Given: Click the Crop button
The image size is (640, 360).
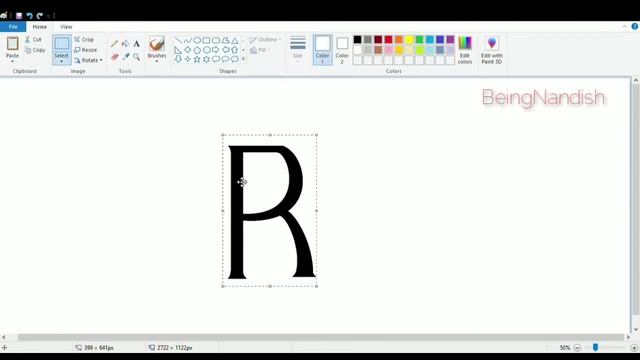Looking at the screenshot, I should pos(84,40).
